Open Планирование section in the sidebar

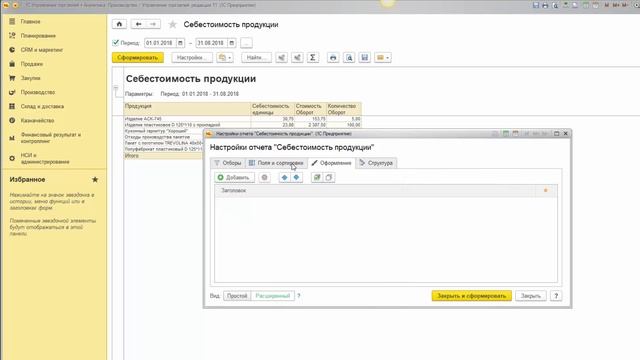(x=38, y=36)
